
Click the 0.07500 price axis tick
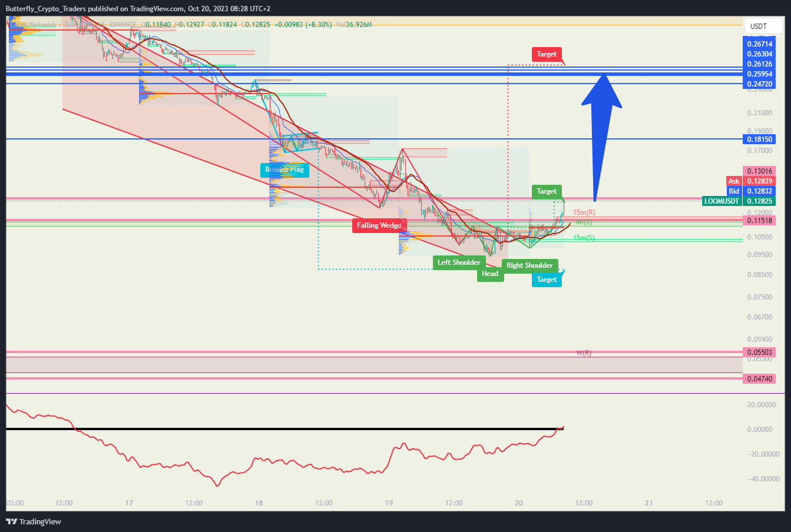pyautogui.click(x=760, y=297)
